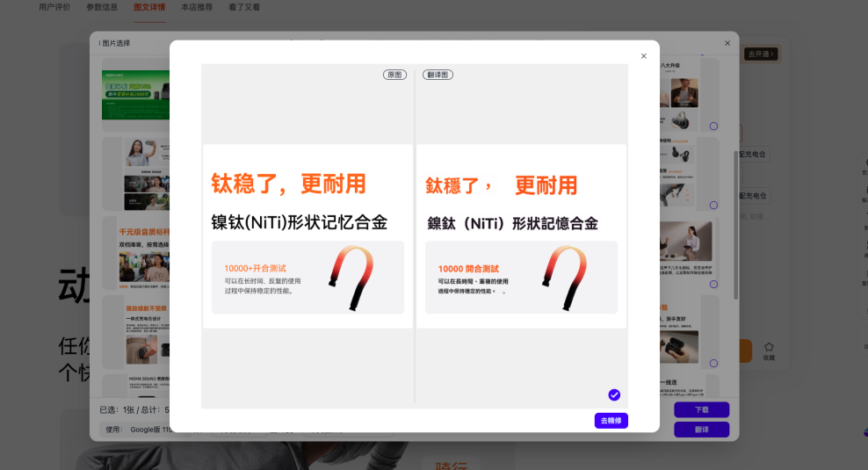
Task: Click the 千元级音质 thumbnail
Action: tap(135, 253)
